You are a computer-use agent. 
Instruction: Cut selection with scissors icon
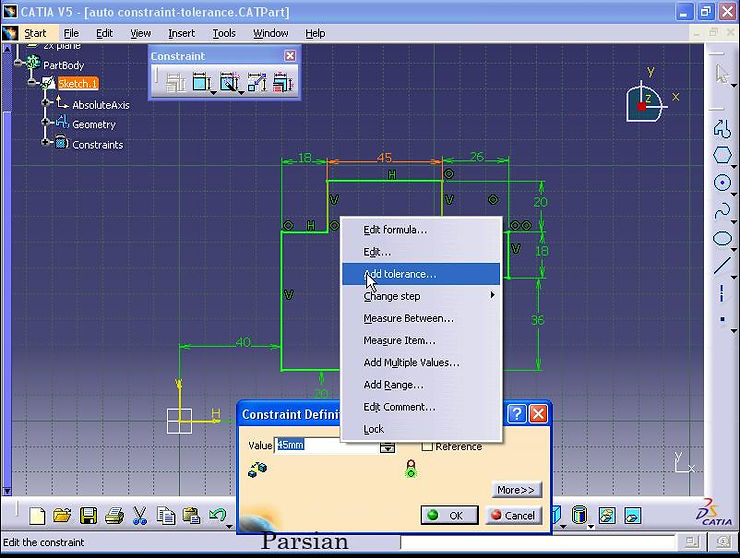pyautogui.click(x=140, y=516)
